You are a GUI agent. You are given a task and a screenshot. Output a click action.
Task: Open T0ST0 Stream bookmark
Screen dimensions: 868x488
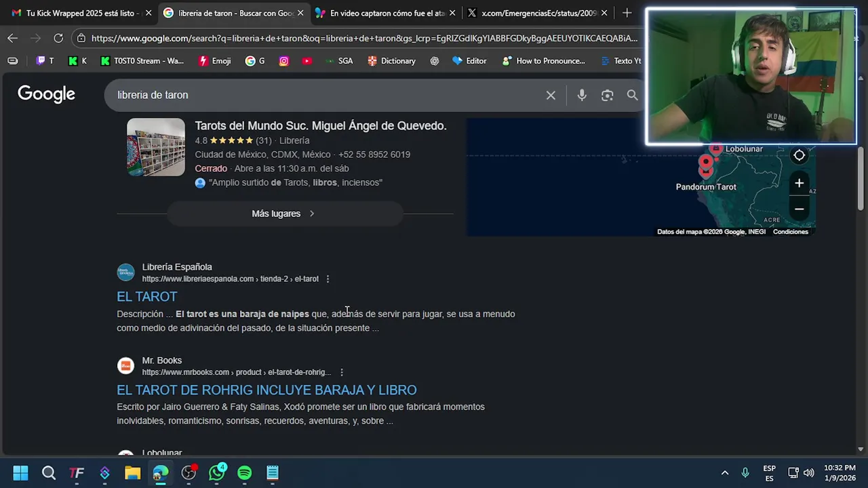tap(142, 61)
